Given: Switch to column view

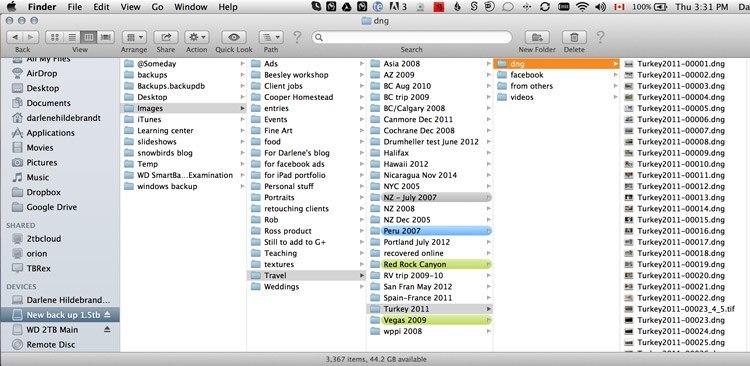Looking at the screenshot, I should click(x=88, y=37).
